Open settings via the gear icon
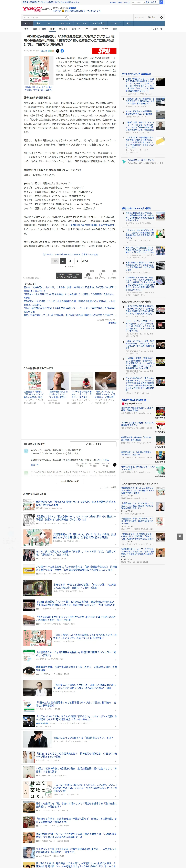 pos(161,18)
